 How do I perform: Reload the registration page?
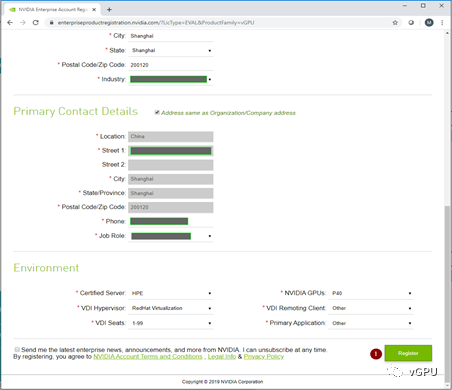click(x=35, y=22)
